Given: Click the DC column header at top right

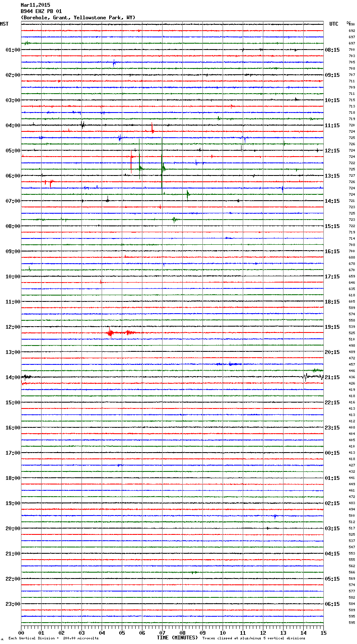Looking at the screenshot, I should pos(349,23).
